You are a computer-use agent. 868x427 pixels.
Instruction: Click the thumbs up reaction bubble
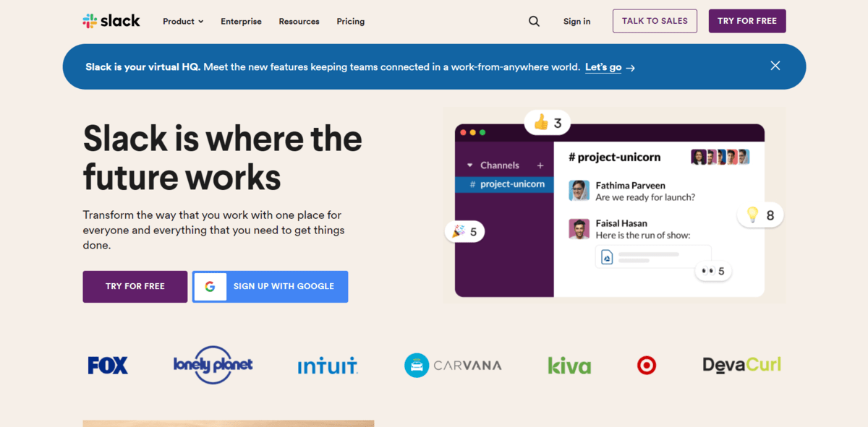click(548, 123)
